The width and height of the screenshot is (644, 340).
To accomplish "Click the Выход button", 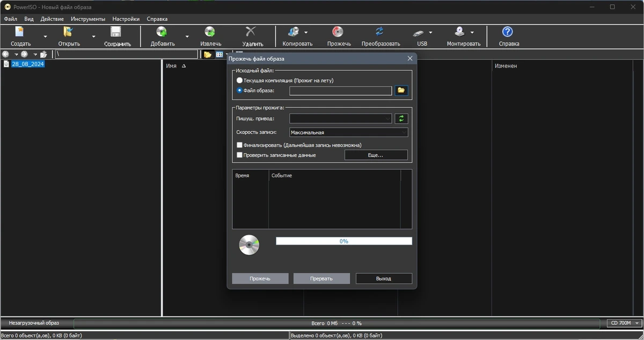I will [x=384, y=279].
